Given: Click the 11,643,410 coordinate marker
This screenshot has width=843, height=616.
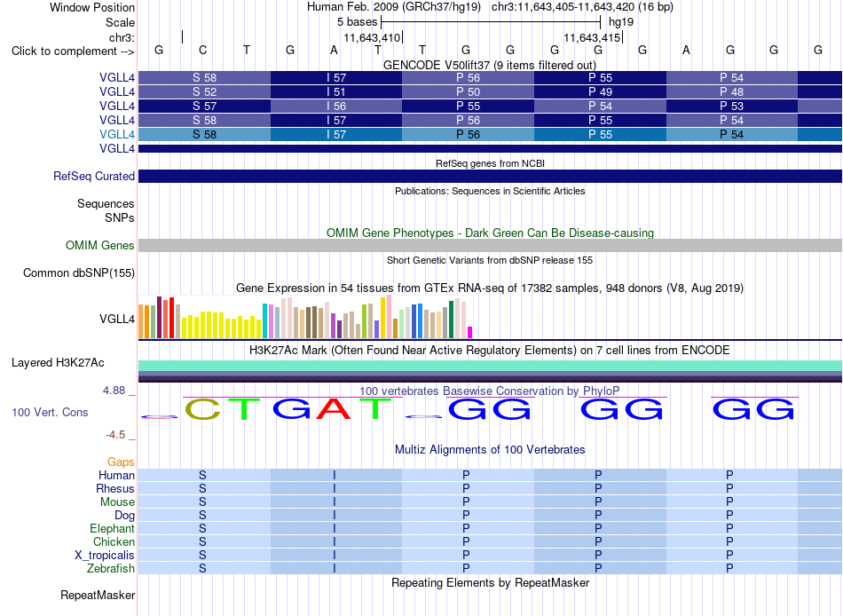Looking at the screenshot, I should coord(372,37).
